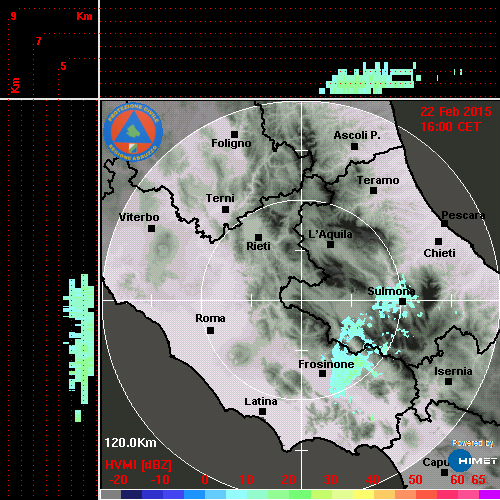
Task: Click the Viterbo city square marker
Action: pyautogui.click(x=151, y=229)
